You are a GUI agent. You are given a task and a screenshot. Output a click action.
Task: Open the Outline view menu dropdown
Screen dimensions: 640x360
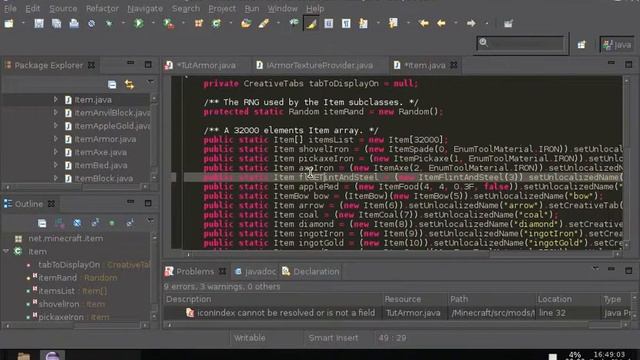(x=150, y=221)
